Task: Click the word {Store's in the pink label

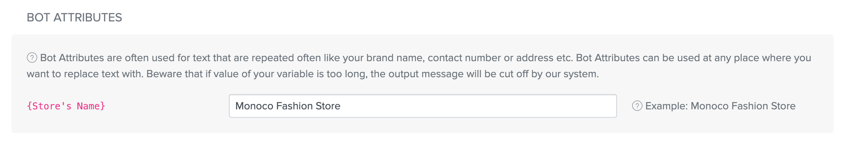Action: click(49, 106)
